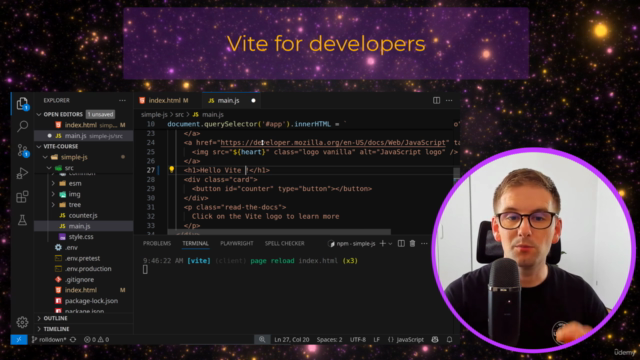
Task: Open errors and warnings counter in status bar
Action: point(97,340)
